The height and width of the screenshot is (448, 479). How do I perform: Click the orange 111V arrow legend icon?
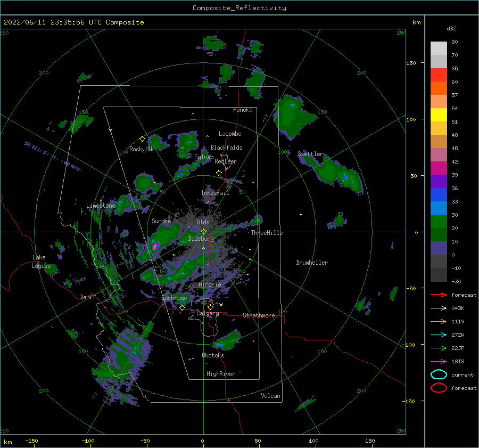click(x=439, y=321)
